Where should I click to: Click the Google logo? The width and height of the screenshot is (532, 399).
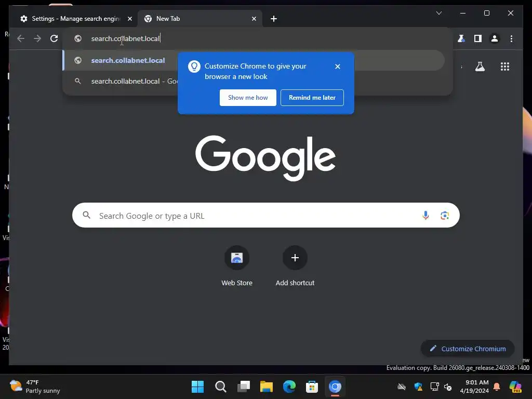[265, 158]
